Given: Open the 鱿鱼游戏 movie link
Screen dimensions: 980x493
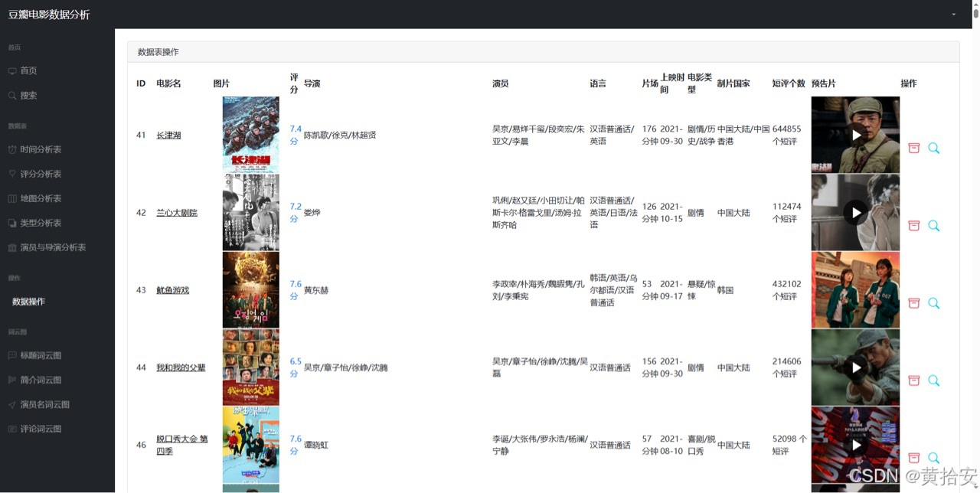Looking at the screenshot, I should [173, 290].
